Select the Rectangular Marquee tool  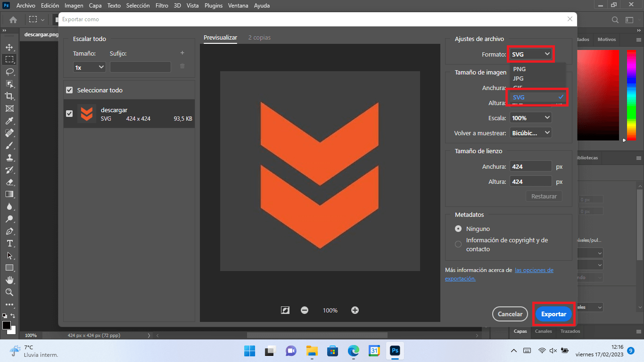pyautogui.click(x=9, y=59)
